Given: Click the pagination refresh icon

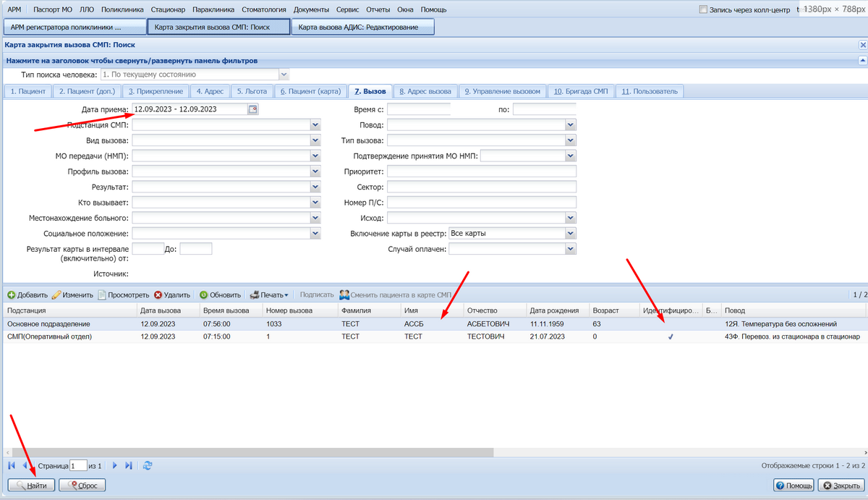Looking at the screenshot, I should pos(148,466).
